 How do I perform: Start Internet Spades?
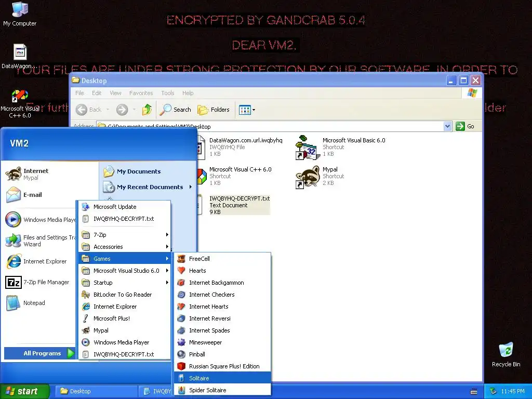click(x=222, y=330)
